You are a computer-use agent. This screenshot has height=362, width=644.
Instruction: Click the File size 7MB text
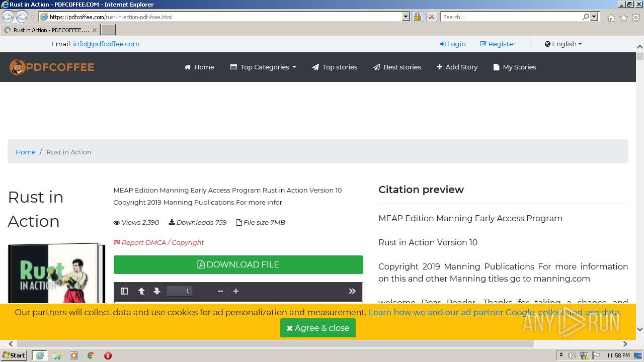tap(261, 222)
